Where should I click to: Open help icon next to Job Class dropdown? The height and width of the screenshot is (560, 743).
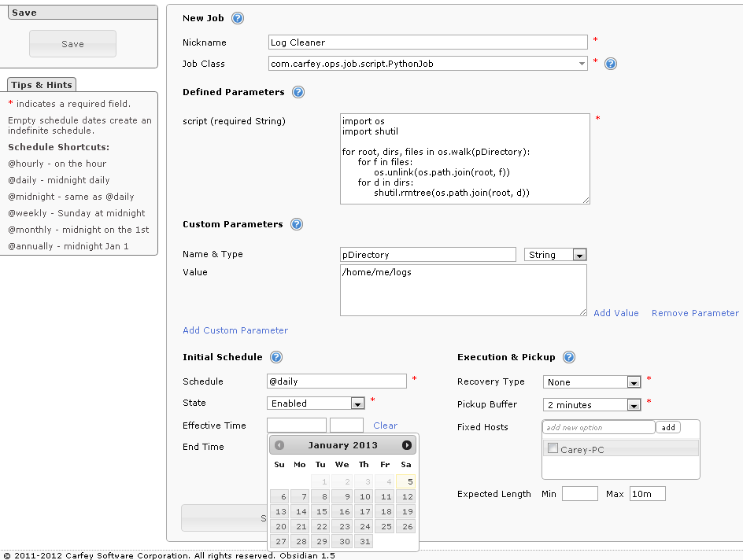tap(610, 64)
